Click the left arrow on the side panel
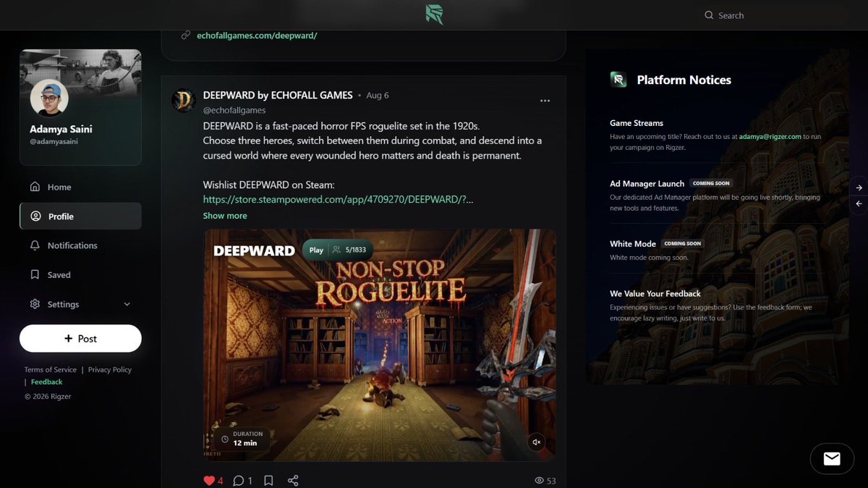Screen dimensions: 868x488 [x=859, y=204]
